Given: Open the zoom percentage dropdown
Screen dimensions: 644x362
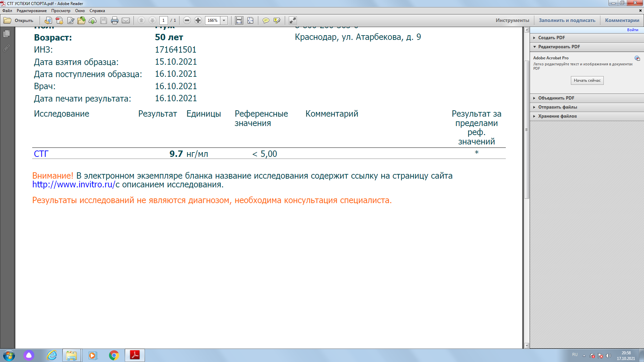Looking at the screenshot, I should pos(224,20).
